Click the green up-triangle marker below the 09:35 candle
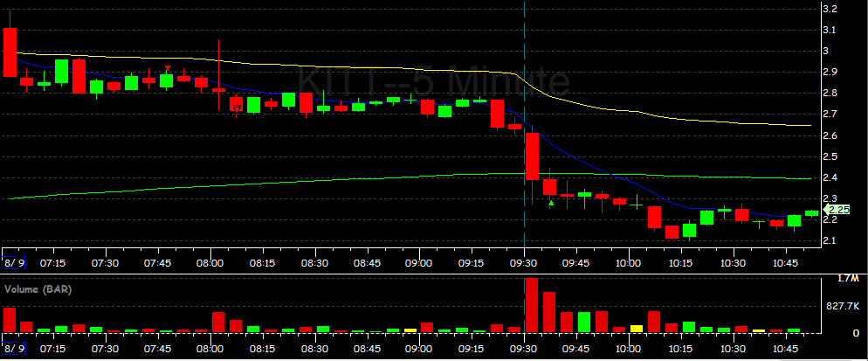This screenshot has height=361, width=868. point(551,203)
